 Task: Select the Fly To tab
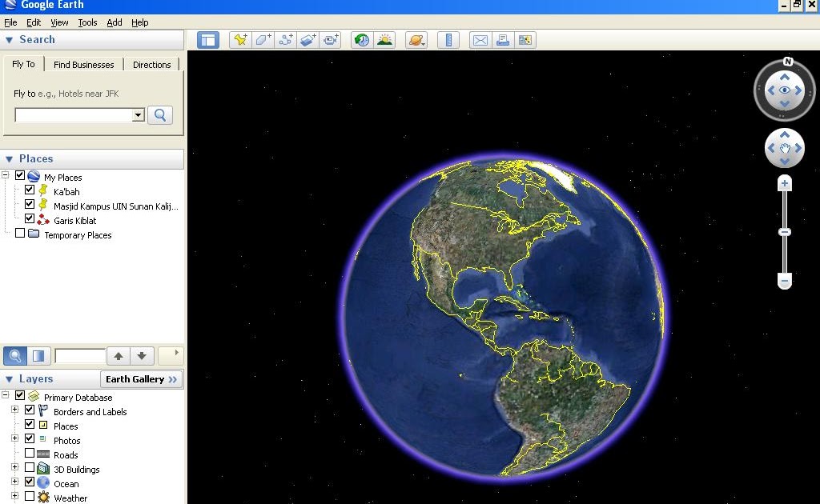(x=23, y=64)
